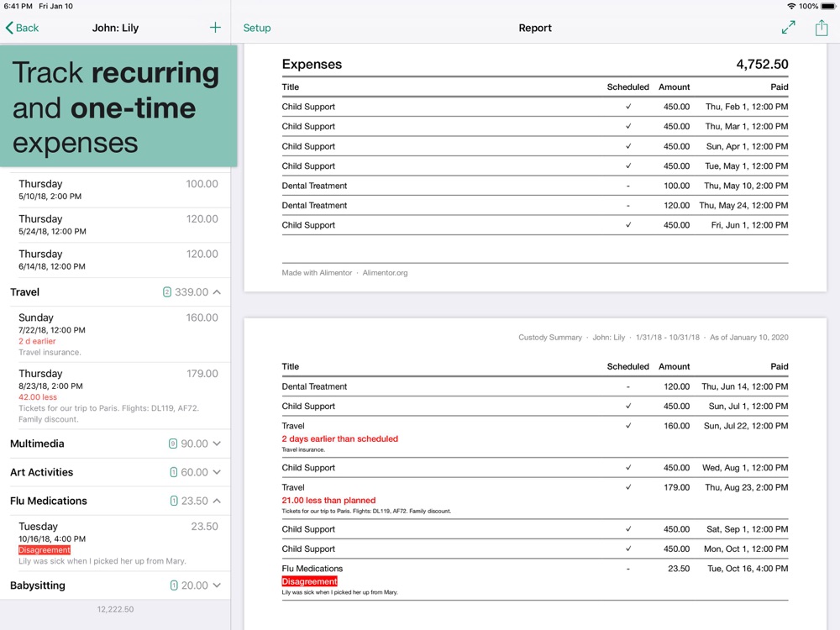The height and width of the screenshot is (630, 840).
Task: Tap the Multimedia count badge
Action: coord(173,444)
